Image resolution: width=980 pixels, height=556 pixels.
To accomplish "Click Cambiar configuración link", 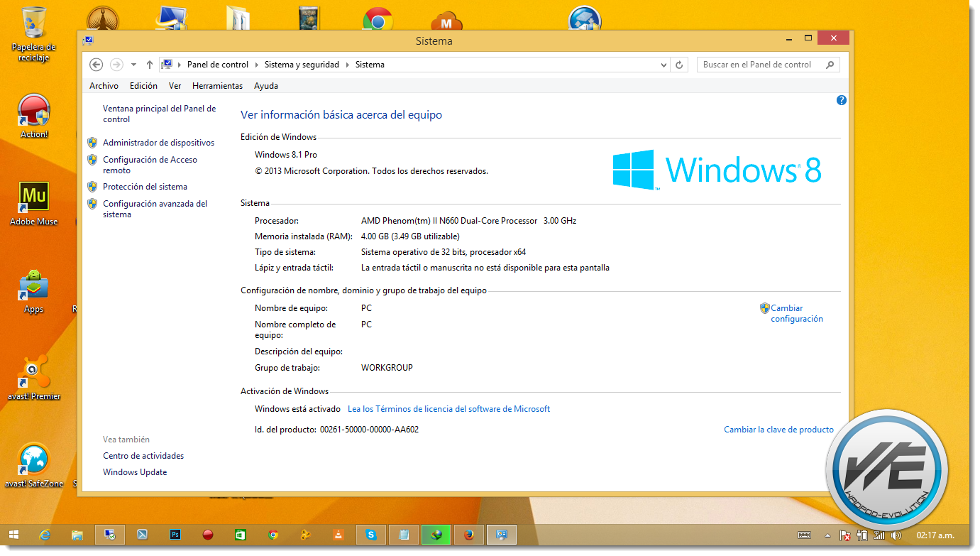I will click(797, 314).
